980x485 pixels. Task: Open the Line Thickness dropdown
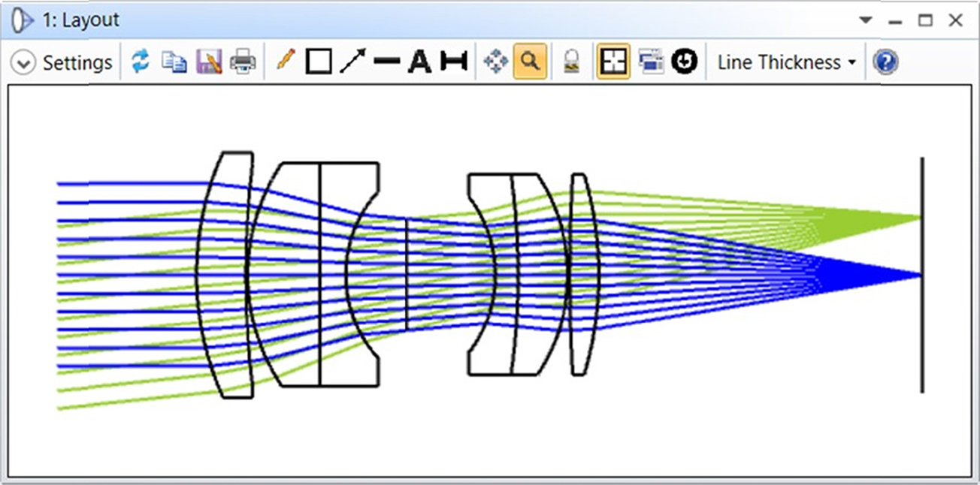[786, 62]
